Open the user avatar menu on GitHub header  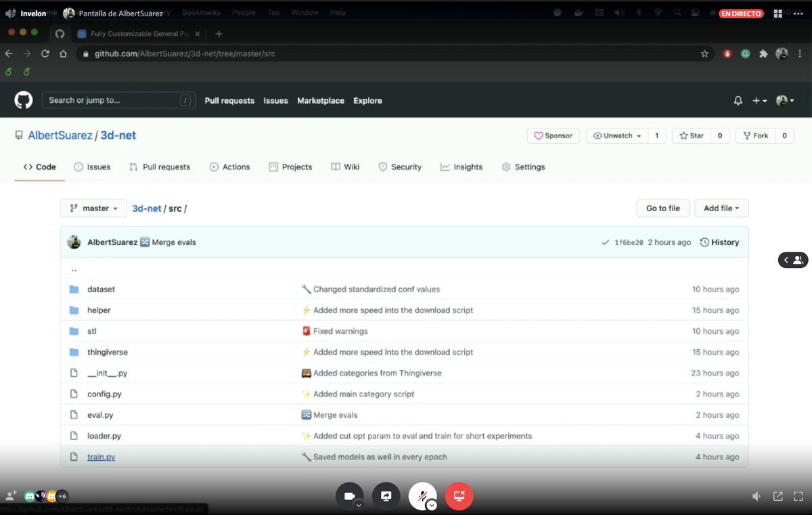(x=785, y=101)
